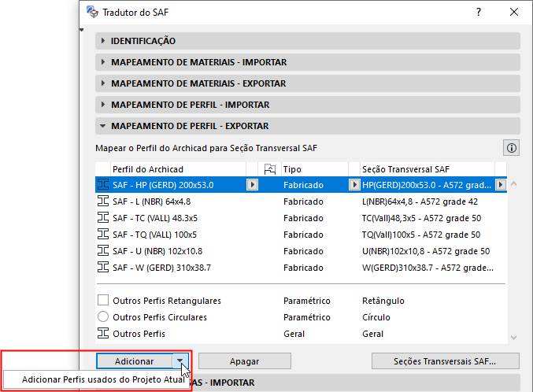Click Fabricado type of SAF - L (NBR) row
This screenshot has width=533, height=392.
click(x=303, y=202)
